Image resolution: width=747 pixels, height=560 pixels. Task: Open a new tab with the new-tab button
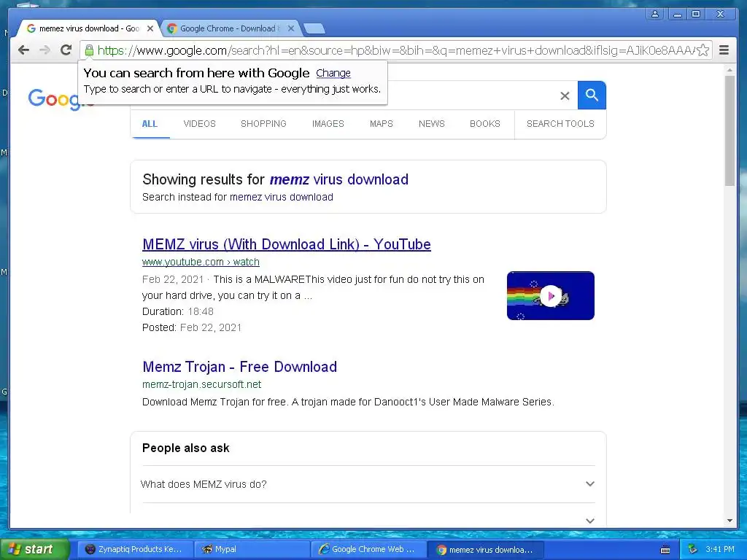click(x=314, y=29)
